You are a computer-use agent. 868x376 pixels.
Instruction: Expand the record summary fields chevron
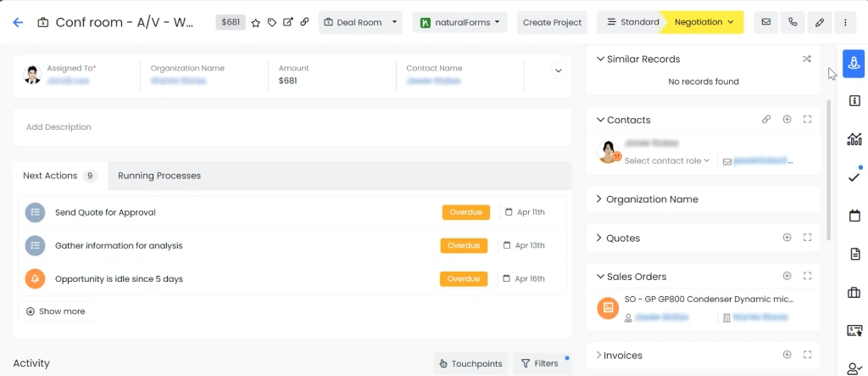click(x=558, y=70)
